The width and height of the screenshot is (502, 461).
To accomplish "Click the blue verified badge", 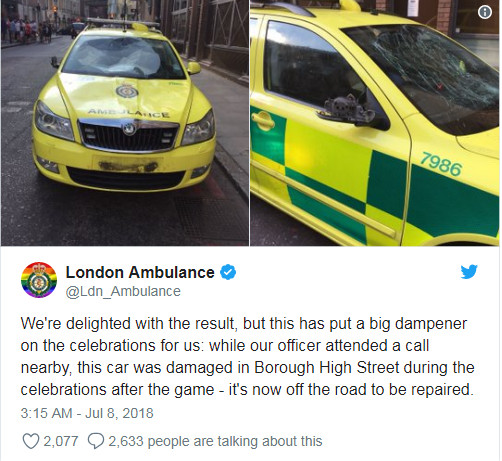I will click(228, 272).
